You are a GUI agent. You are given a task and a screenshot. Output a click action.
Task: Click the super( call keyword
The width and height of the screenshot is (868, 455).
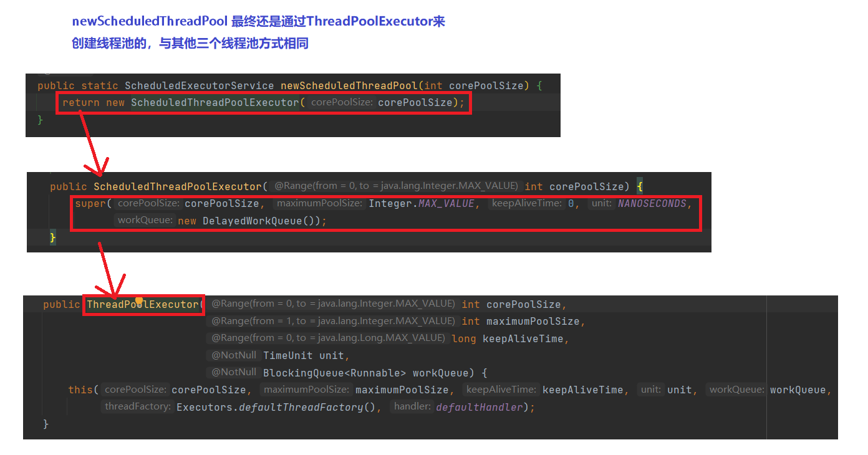[x=94, y=203]
